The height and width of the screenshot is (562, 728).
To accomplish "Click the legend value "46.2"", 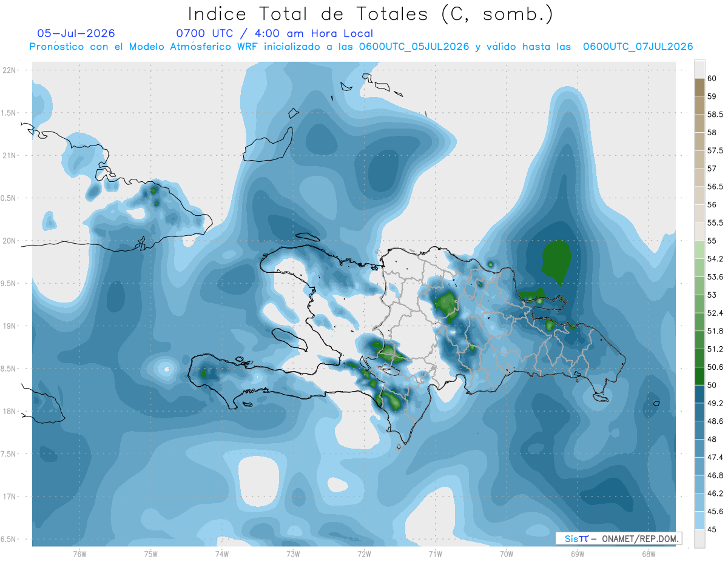I will (715, 493).
